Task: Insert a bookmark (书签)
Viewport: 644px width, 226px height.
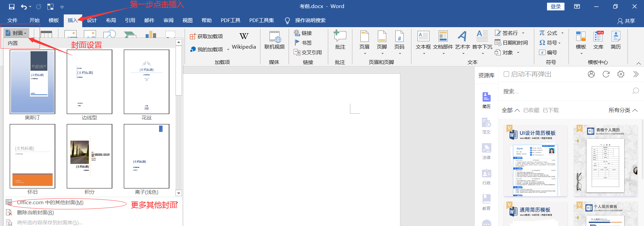Action: [x=303, y=43]
